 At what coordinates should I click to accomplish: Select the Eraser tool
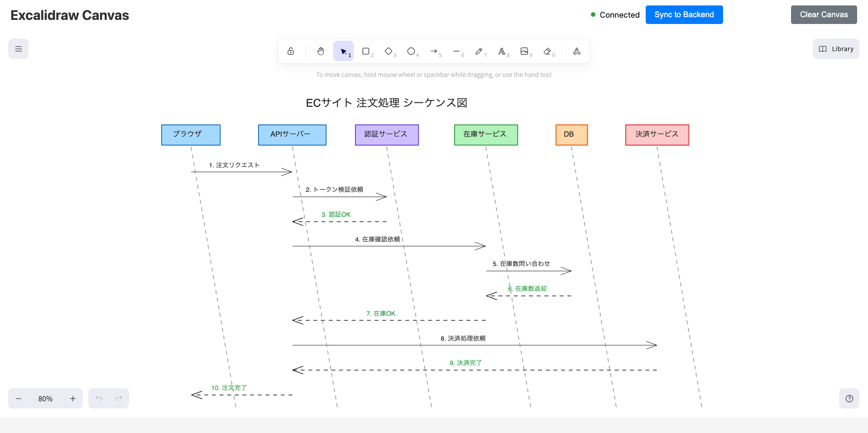547,51
